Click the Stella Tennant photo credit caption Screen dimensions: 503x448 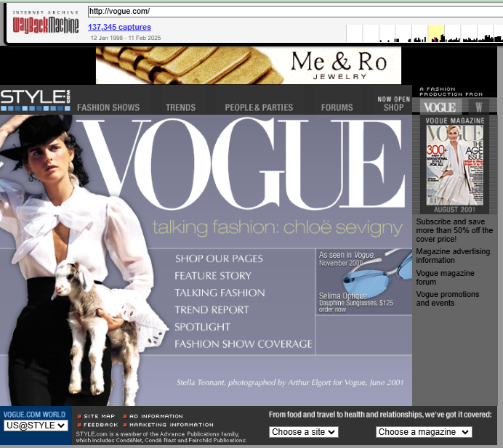point(290,383)
